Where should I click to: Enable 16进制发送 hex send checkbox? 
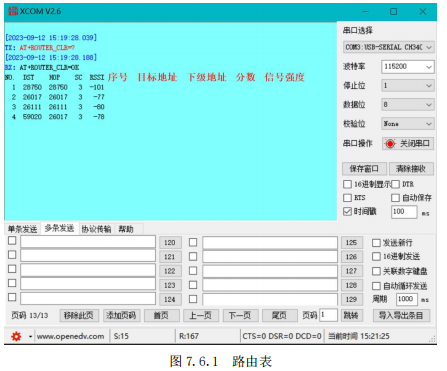pos(376,257)
